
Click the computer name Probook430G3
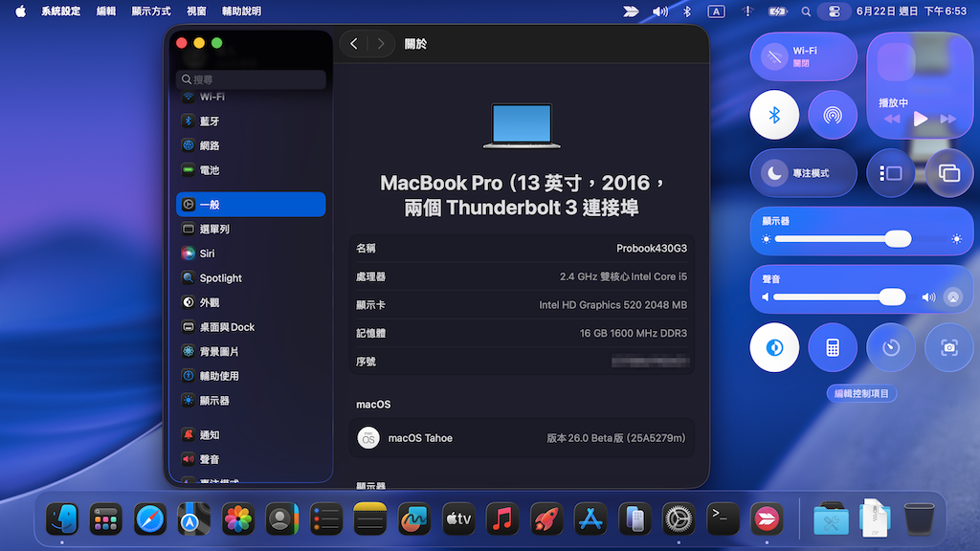[651, 249]
